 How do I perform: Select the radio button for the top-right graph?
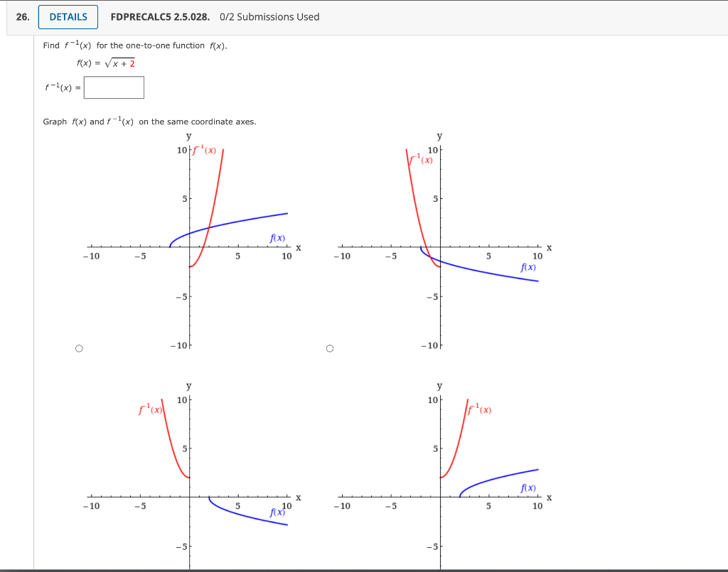[x=329, y=347]
